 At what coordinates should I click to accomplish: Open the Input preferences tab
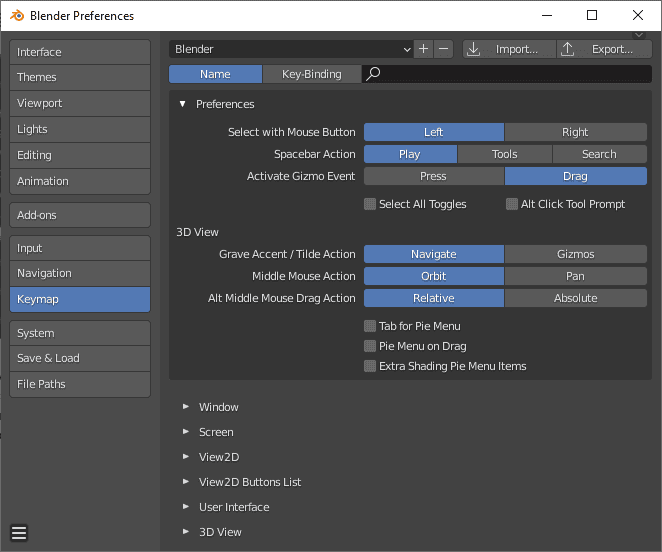[x=80, y=248]
